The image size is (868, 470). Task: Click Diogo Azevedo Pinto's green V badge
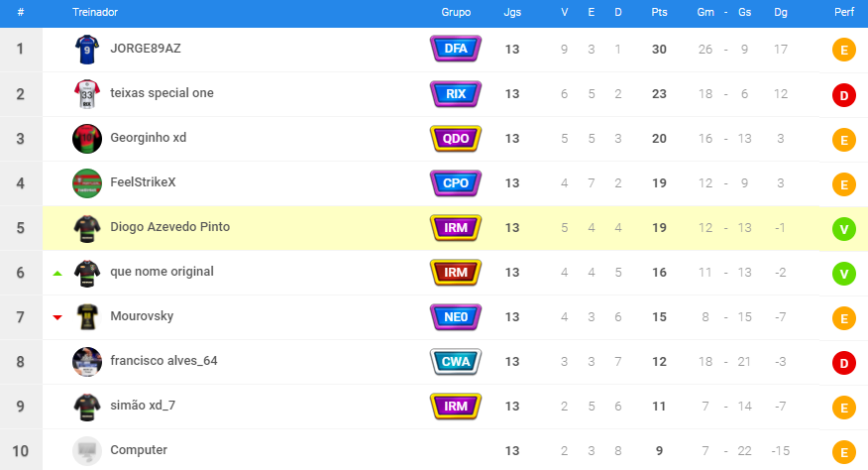click(x=843, y=229)
